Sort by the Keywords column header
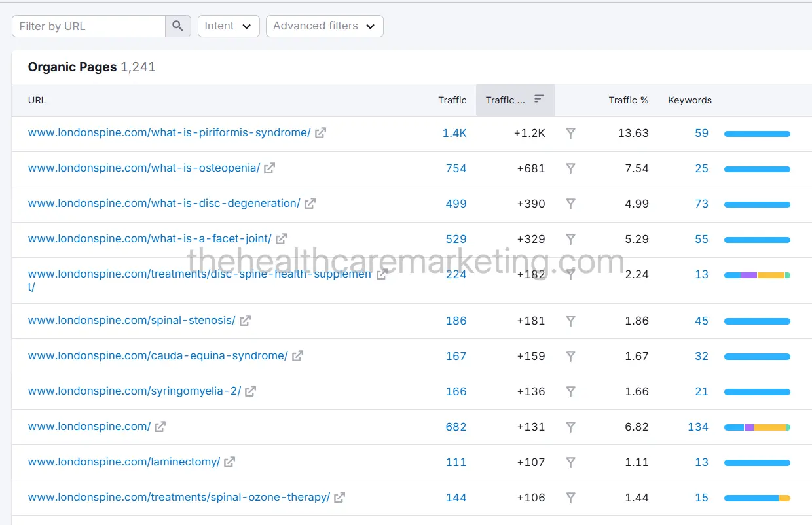The width and height of the screenshot is (812, 525). pos(690,100)
